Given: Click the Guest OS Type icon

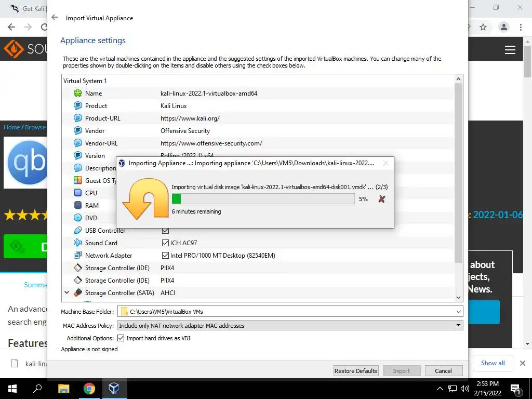Looking at the screenshot, I should [x=78, y=180].
